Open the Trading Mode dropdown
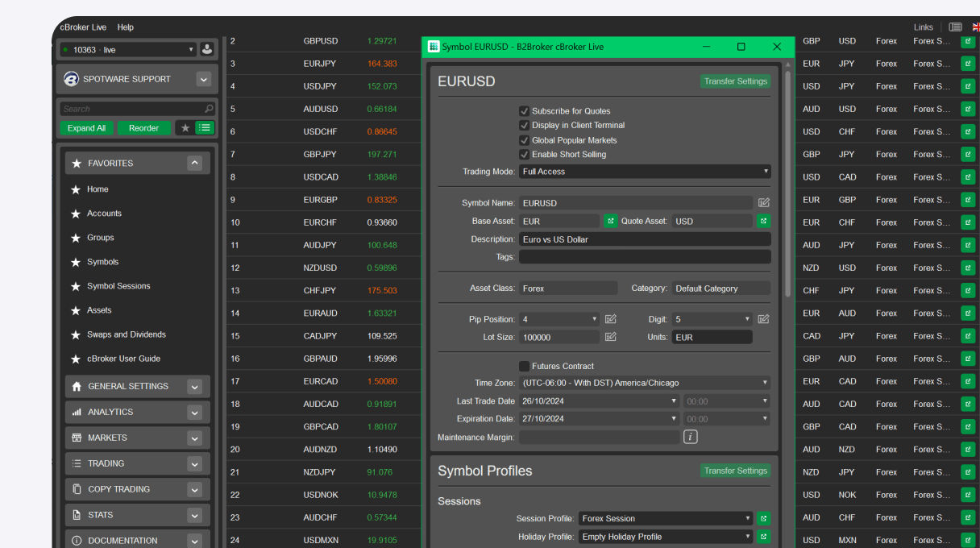The height and width of the screenshot is (548, 980). coord(645,172)
